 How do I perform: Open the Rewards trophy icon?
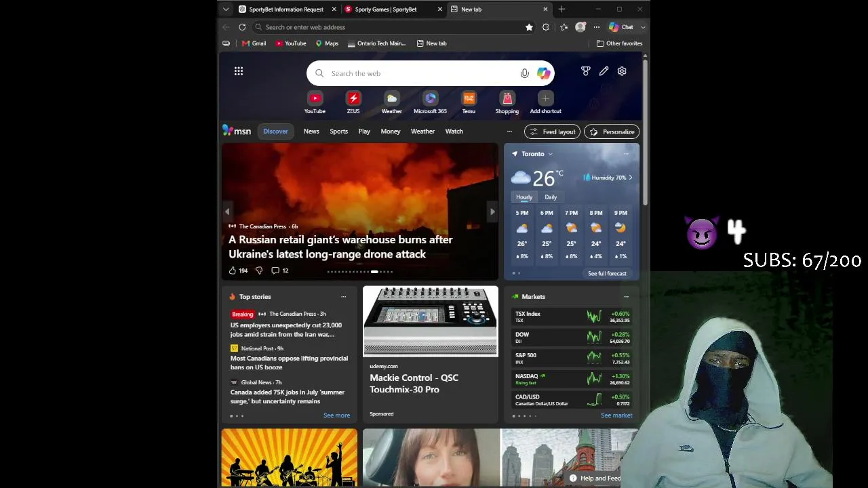(586, 71)
